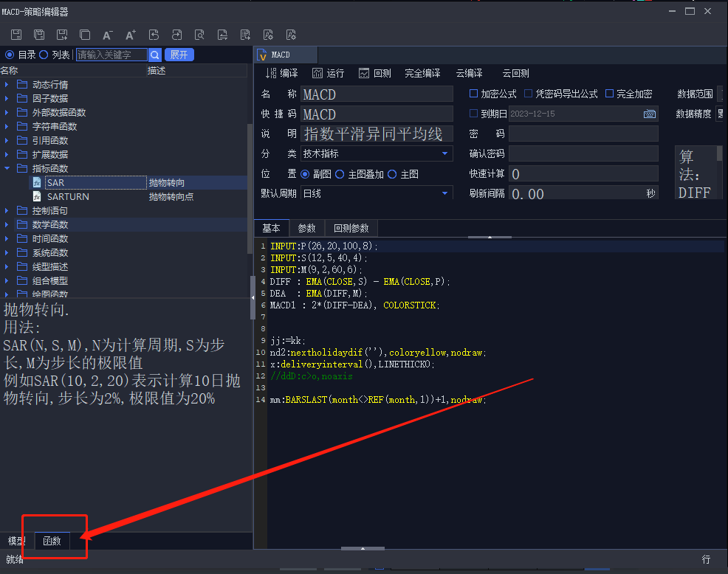Click the folder icon of 因子数据
728x574 pixels.
pos(22,98)
